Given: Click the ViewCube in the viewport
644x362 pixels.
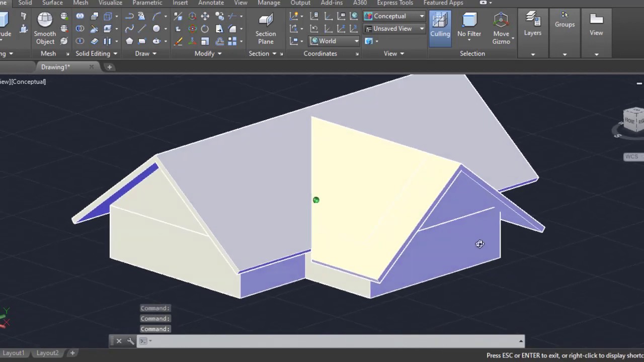Looking at the screenshot, I should tap(632, 120).
